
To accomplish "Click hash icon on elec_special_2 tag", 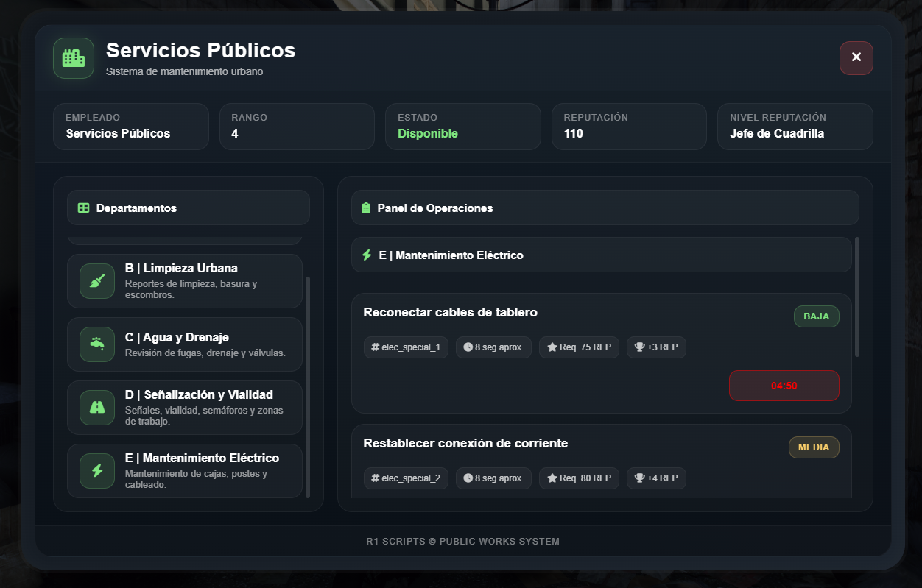I will tap(376, 478).
